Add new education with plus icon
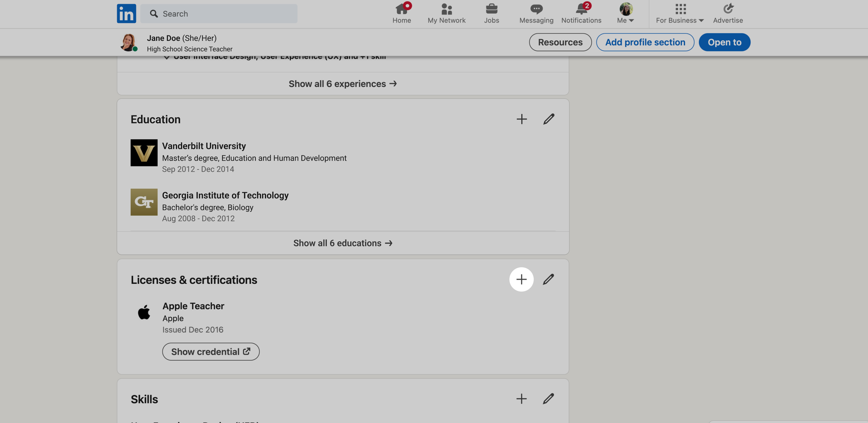 coord(522,119)
